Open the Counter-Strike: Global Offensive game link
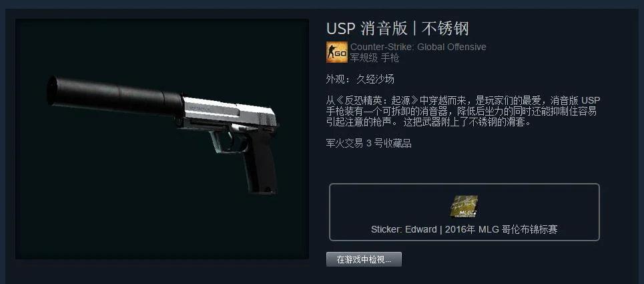Screen dimensions: 644x284 click(x=418, y=47)
